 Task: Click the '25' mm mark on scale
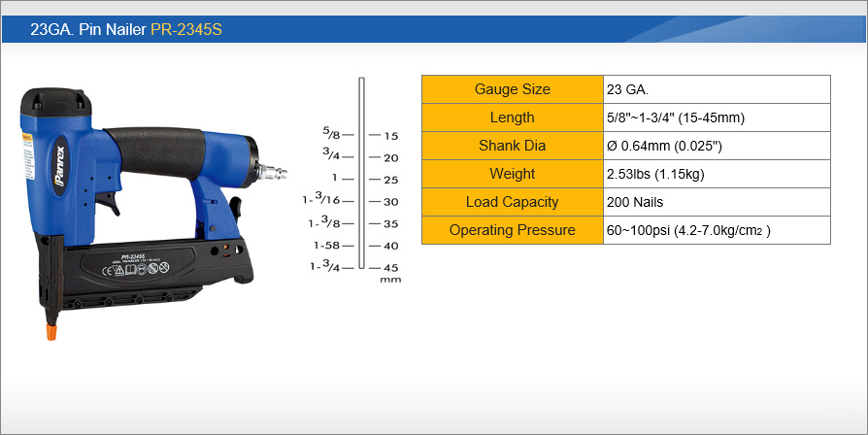click(391, 181)
